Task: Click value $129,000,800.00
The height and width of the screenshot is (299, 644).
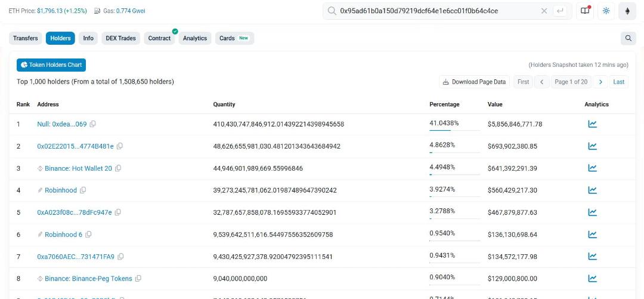Action: 512,279
